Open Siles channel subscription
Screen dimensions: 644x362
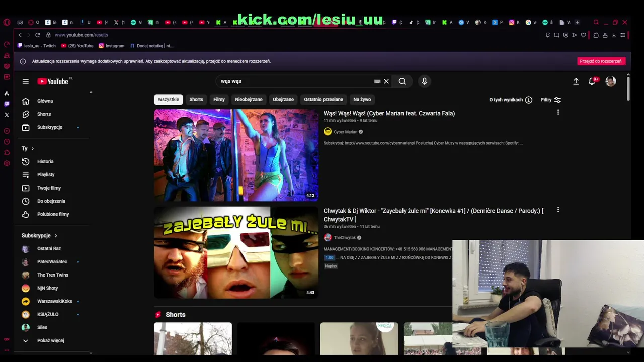click(53, 327)
